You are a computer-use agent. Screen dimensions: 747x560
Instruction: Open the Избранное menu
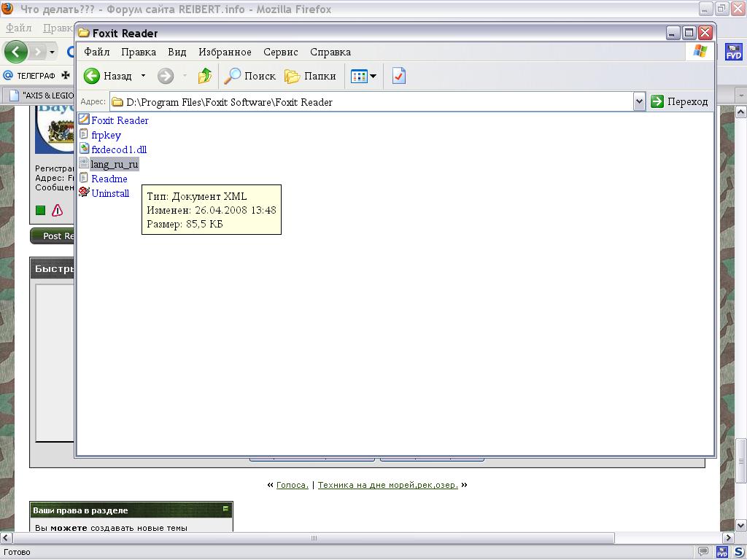(225, 52)
